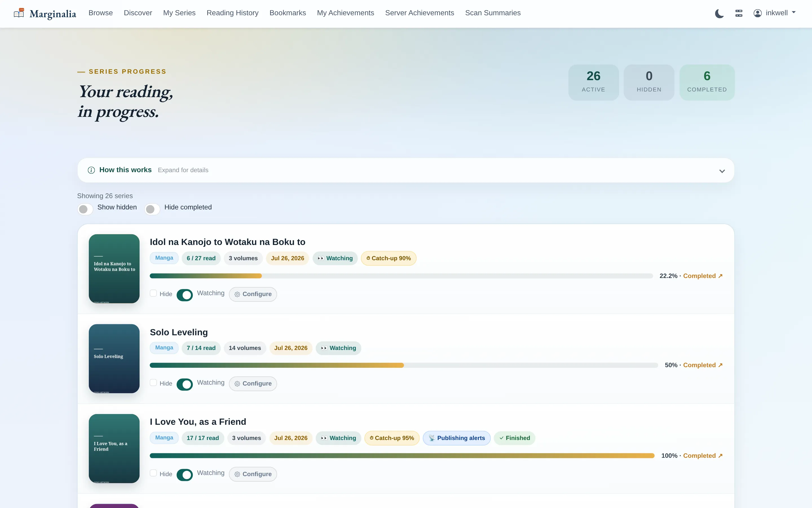Turn off Watching for Idol na Kanojo
Screen dimensions: 812x508
click(185, 295)
